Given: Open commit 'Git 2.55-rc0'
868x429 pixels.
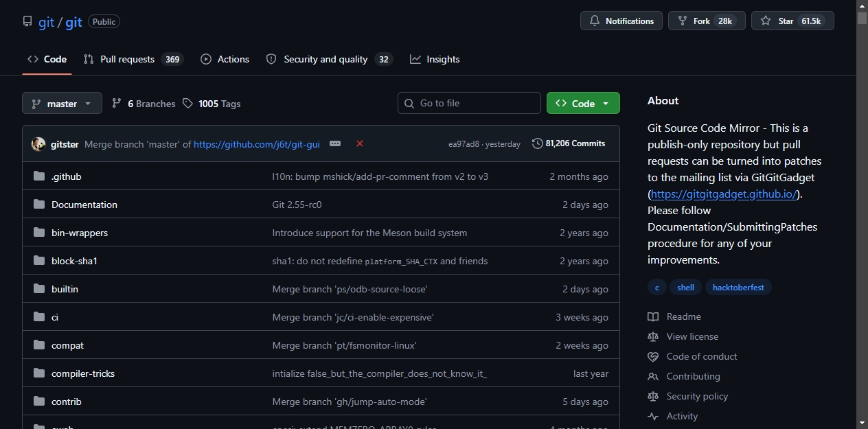Looking at the screenshot, I should tap(297, 205).
